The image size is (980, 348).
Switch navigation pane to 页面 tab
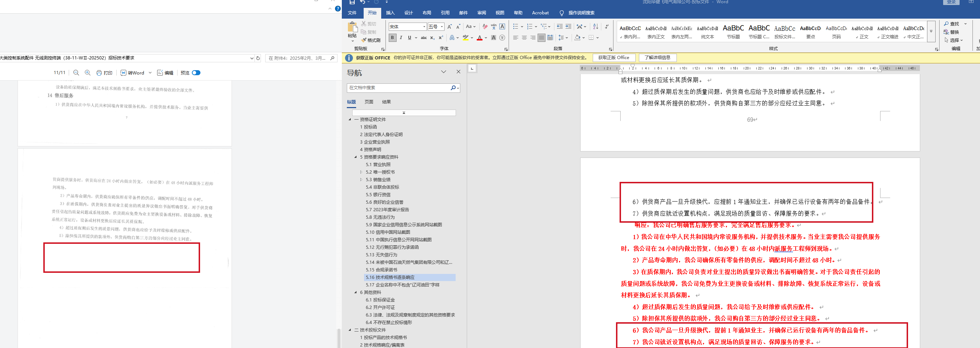point(369,102)
